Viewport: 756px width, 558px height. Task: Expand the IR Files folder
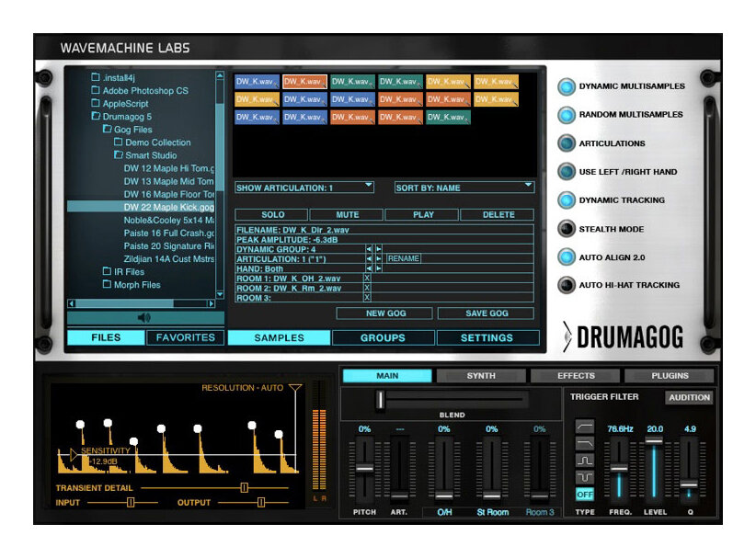pos(107,271)
